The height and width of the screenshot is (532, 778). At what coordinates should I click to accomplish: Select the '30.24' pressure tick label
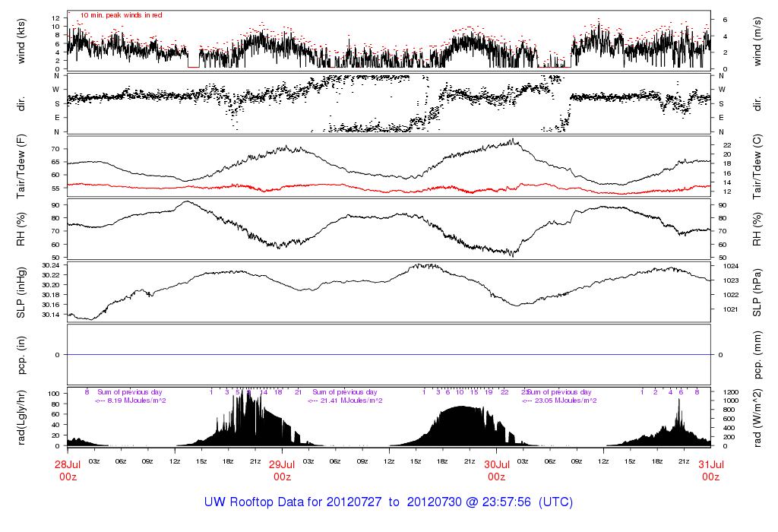tap(51, 265)
